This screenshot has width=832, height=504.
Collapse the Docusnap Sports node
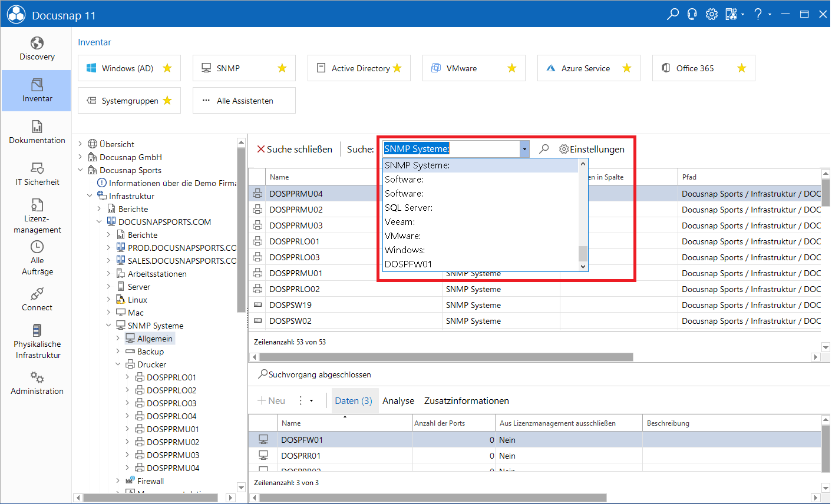pos(81,170)
